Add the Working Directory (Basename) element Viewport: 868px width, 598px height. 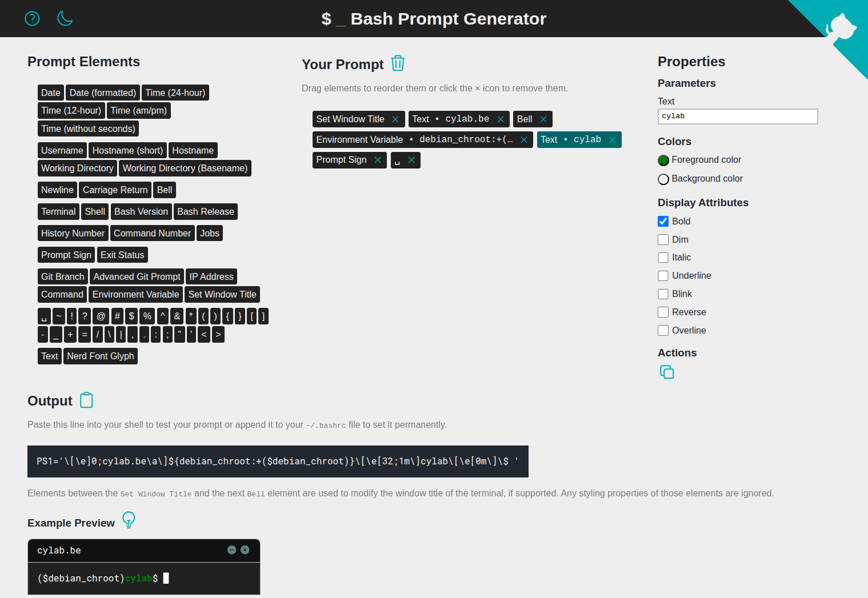[185, 168]
